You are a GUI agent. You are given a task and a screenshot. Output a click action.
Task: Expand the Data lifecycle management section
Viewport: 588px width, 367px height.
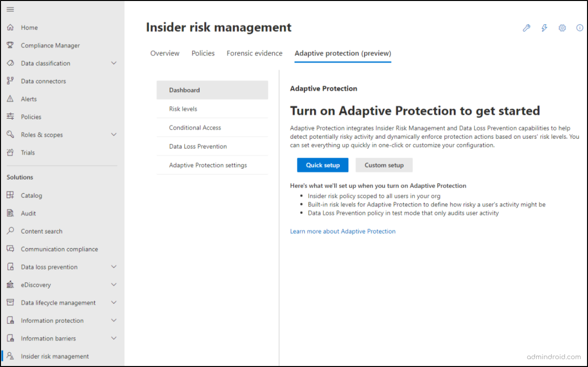[x=114, y=302]
